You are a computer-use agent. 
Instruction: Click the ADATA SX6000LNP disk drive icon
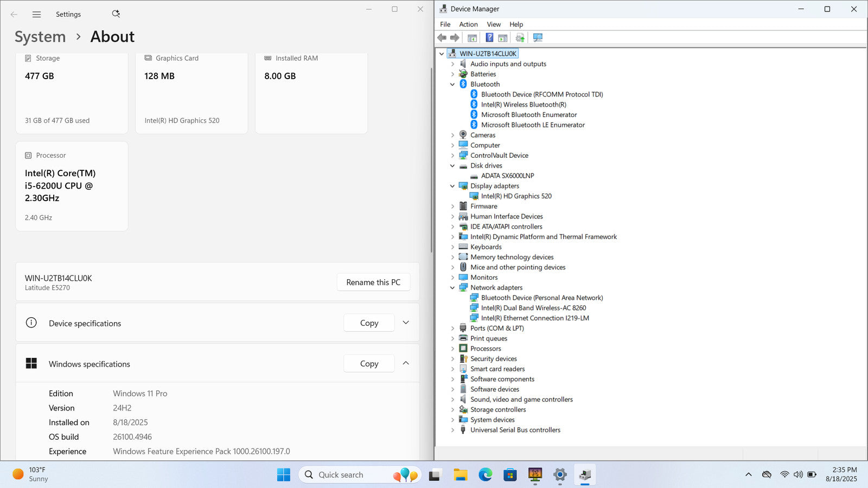[x=474, y=176]
